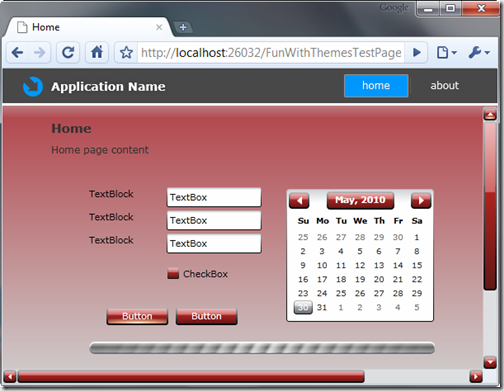This screenshot has height=391, width=504.
Task: Select May 15 in the calendar
Action: (x=417, y=265)
